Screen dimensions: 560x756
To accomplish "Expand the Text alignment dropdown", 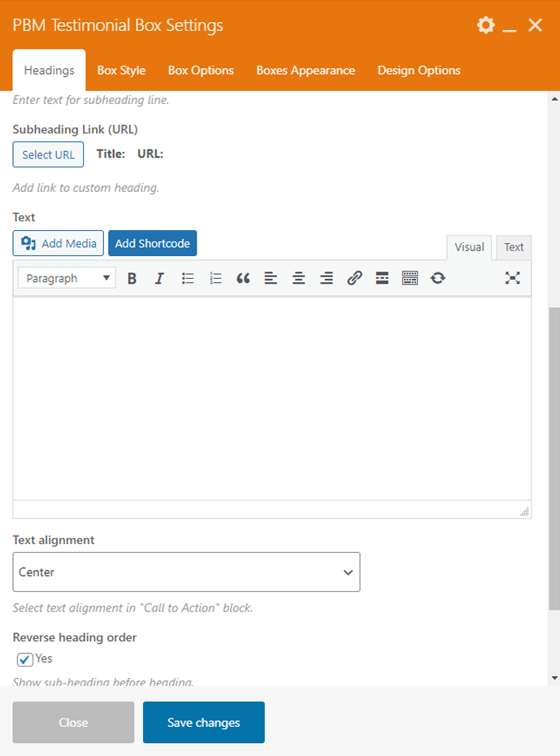I will 186,572.
